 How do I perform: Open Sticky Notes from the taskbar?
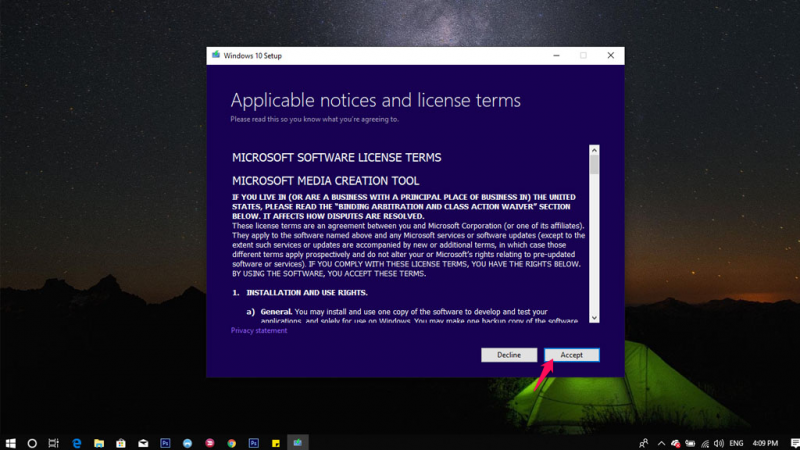(x=275, y=442)
